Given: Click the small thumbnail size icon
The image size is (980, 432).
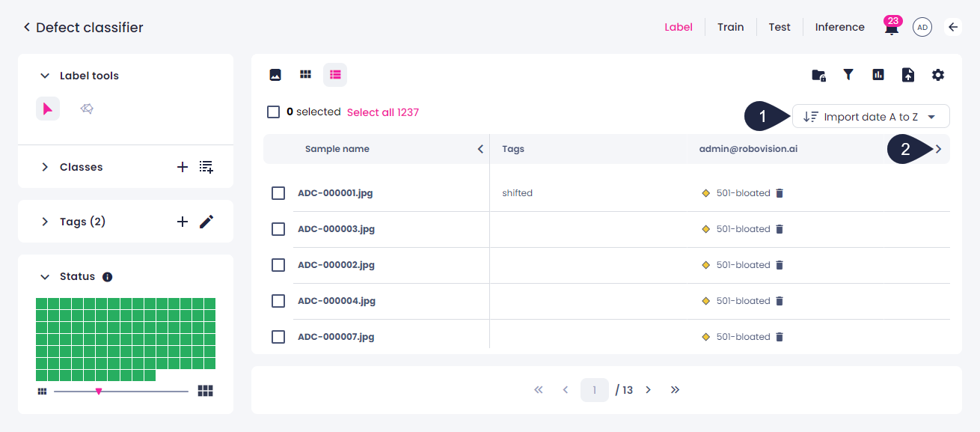Looking at the screenshot, I should pos(42,391).
